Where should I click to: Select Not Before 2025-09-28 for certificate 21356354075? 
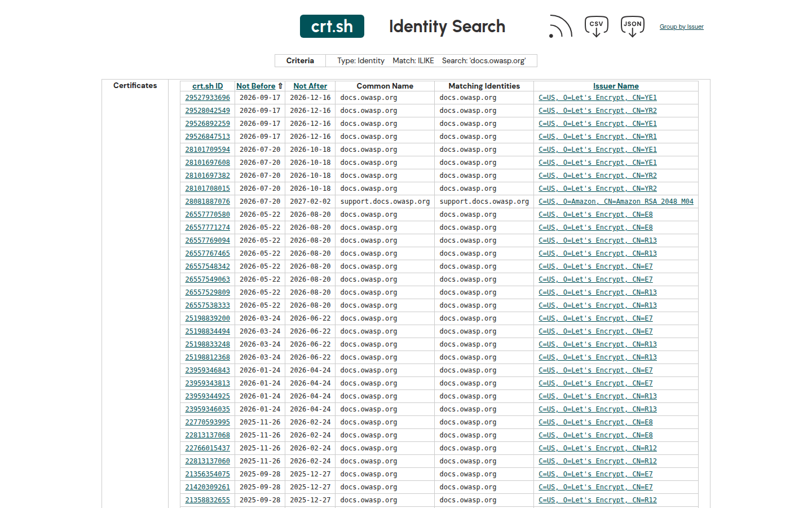point(260,474)
